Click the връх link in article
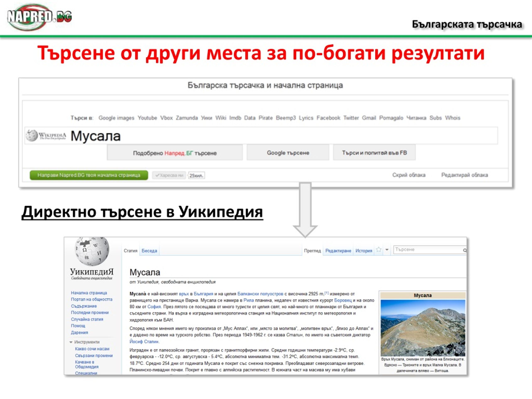This screenshot has height=399, width=532. 184,294
